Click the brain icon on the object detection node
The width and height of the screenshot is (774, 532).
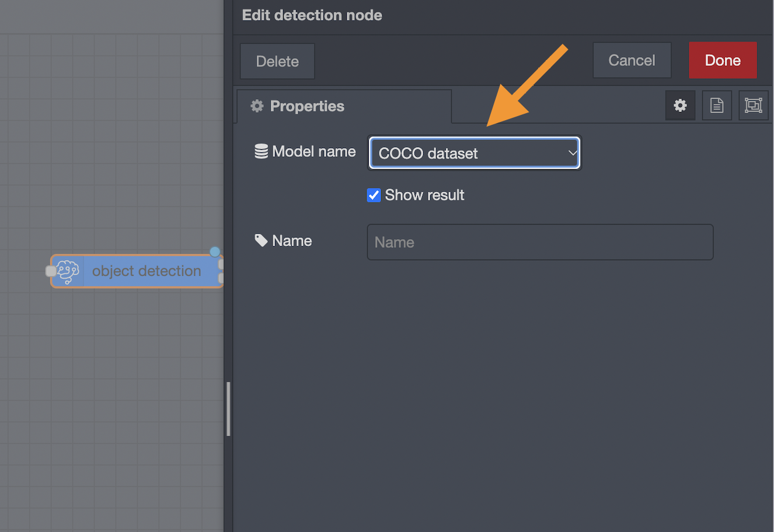pos(68,271)
